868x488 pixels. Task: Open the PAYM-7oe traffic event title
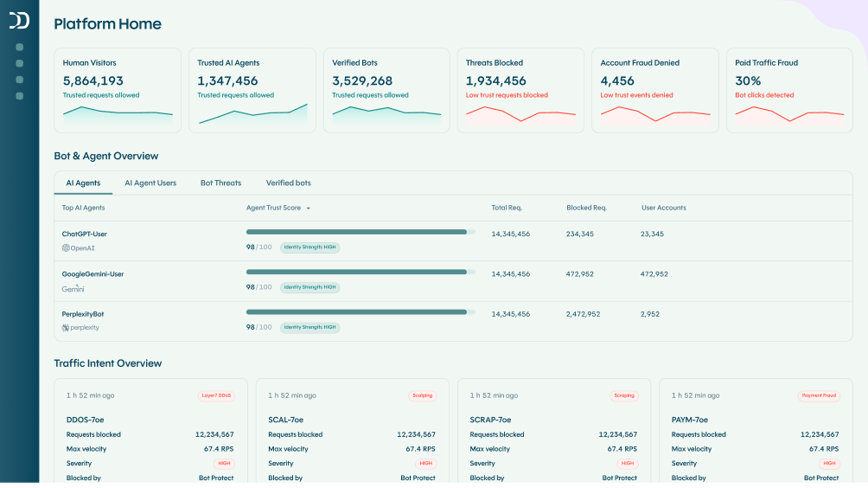tap(690, 420)
